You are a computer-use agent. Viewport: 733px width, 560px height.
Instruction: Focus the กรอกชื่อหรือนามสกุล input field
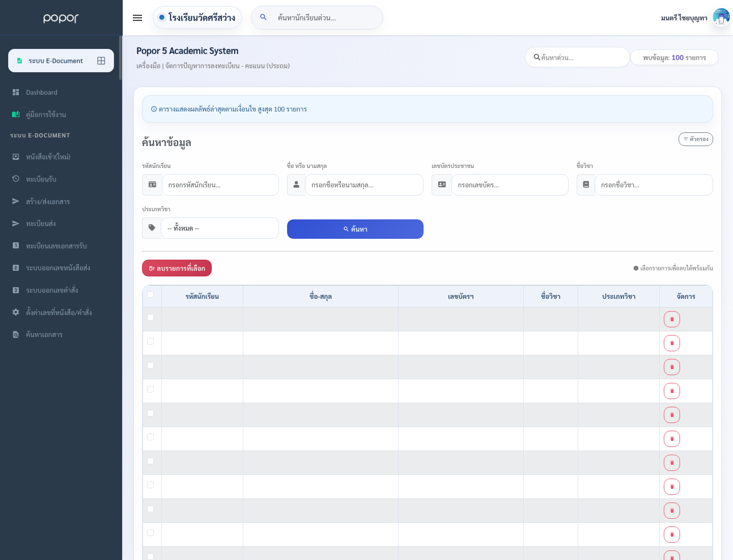point(364,185)
